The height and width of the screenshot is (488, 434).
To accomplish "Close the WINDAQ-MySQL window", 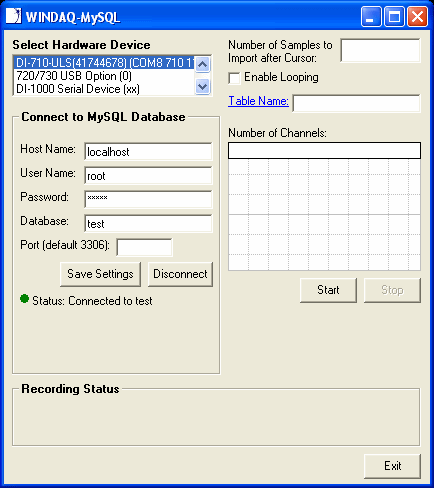I will point(417,16).
